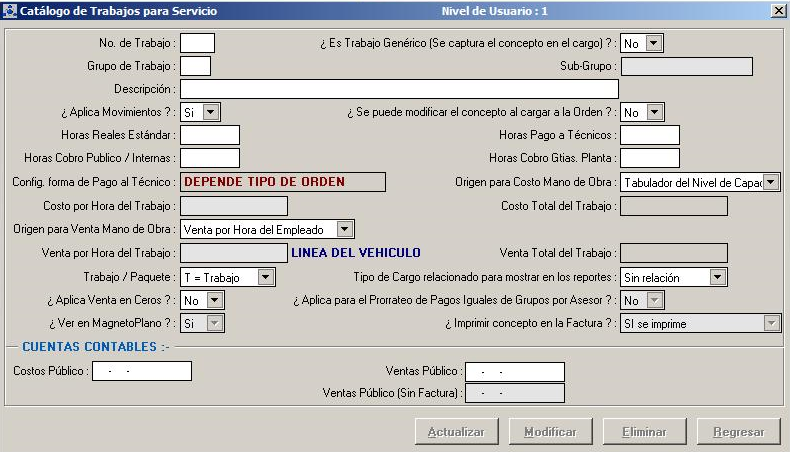Click the Costos Público account field

coord(141,371)
